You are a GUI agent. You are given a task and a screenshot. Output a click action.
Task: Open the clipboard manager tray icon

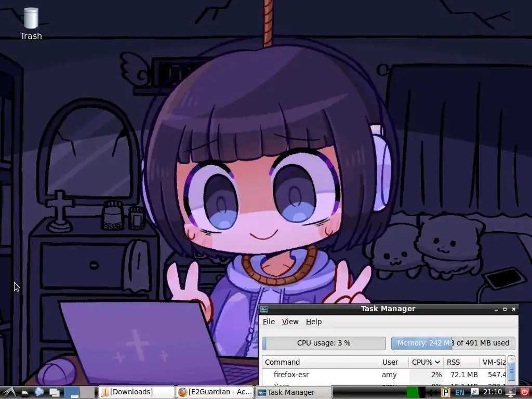(x=445, y=392)
